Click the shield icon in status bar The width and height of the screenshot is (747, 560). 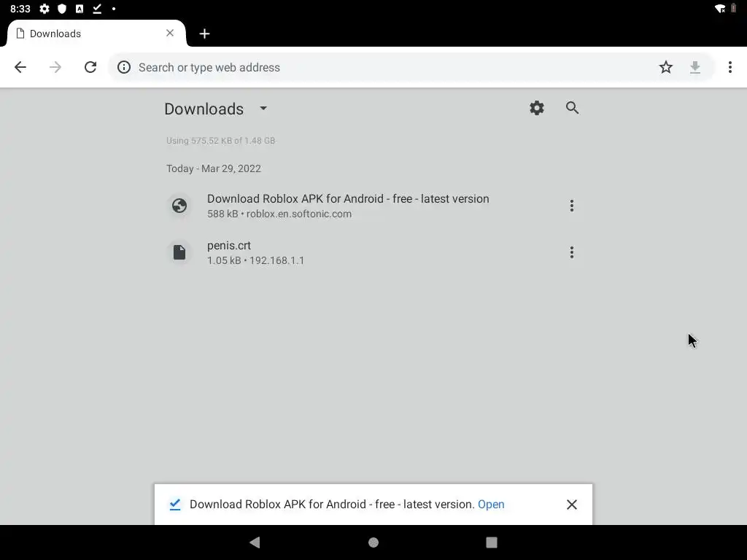pos(62,9)
